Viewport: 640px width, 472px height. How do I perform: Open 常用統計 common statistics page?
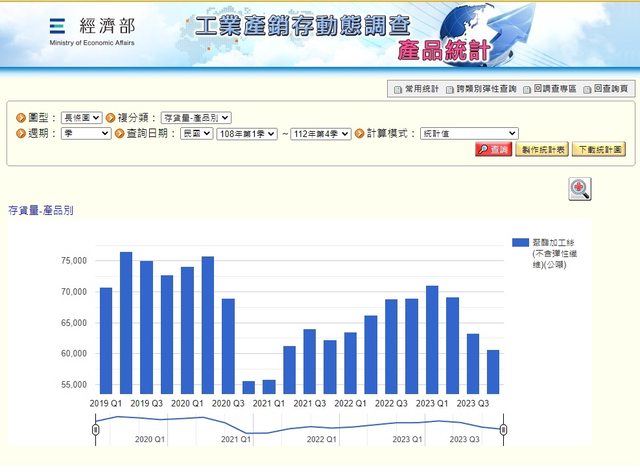tap(416, 89)
